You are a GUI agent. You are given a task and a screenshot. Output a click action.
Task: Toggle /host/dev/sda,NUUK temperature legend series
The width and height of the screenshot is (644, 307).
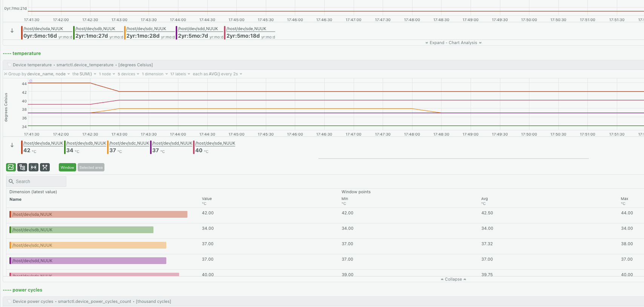[x=43, y=147]
